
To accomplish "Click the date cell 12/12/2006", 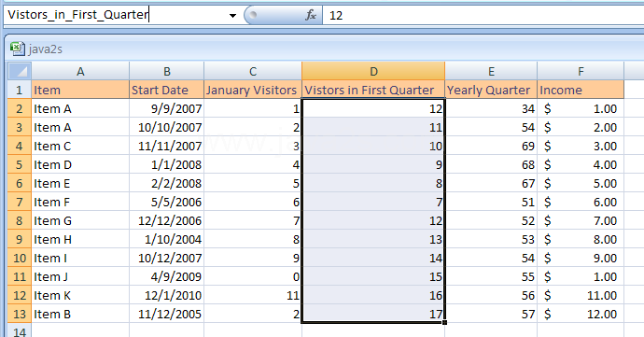I will 167,220.
